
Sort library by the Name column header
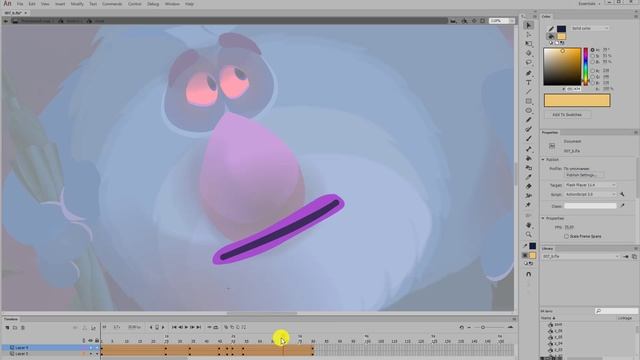(x=547, y=318)
